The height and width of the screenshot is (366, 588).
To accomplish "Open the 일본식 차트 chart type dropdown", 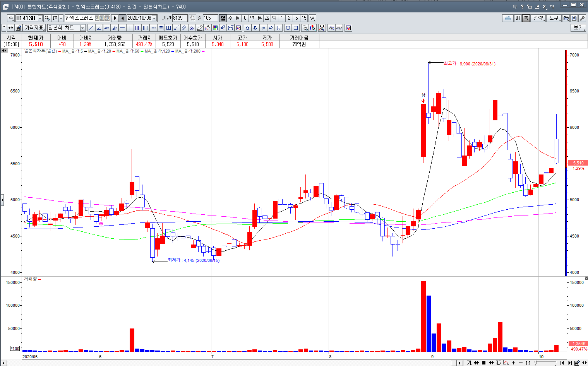I will (x=82, y=28).
